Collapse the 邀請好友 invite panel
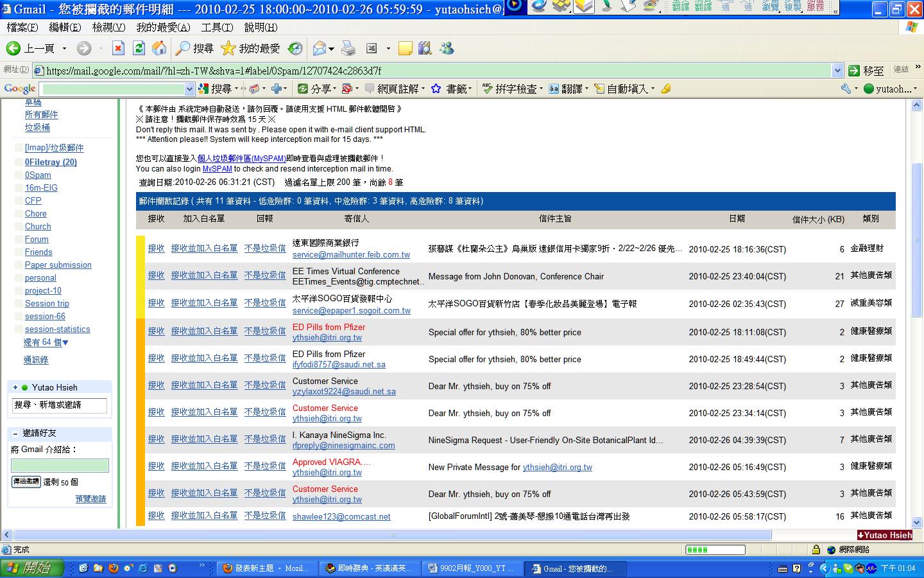The width and height of the screenshot is (924, 578). click(15, 433)
